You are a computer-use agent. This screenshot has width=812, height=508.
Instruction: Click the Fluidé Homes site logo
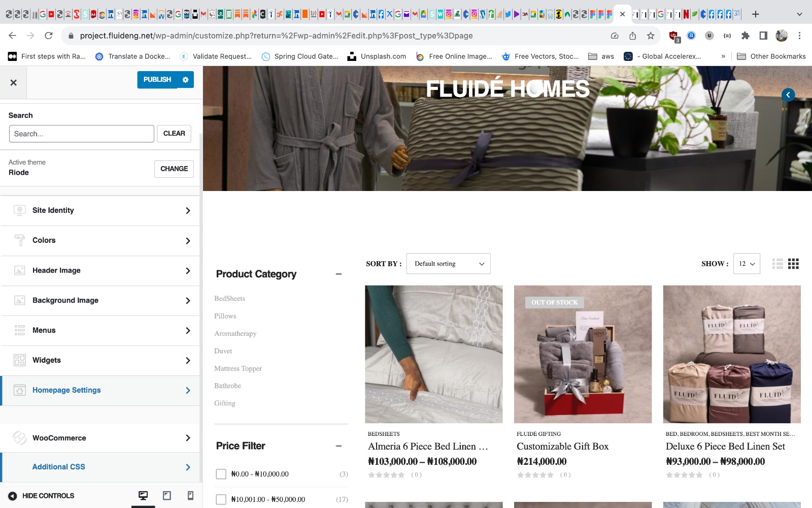click(x=507, y=89)
